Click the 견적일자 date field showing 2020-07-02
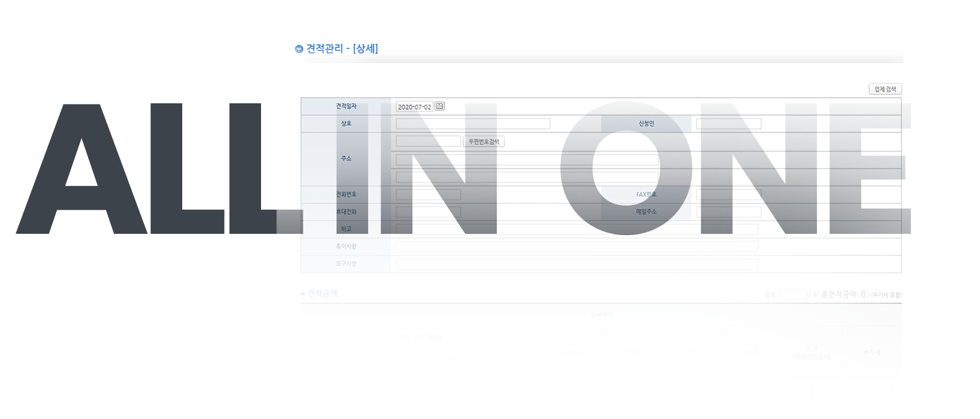The image size is (980, 419). (414, 106)
